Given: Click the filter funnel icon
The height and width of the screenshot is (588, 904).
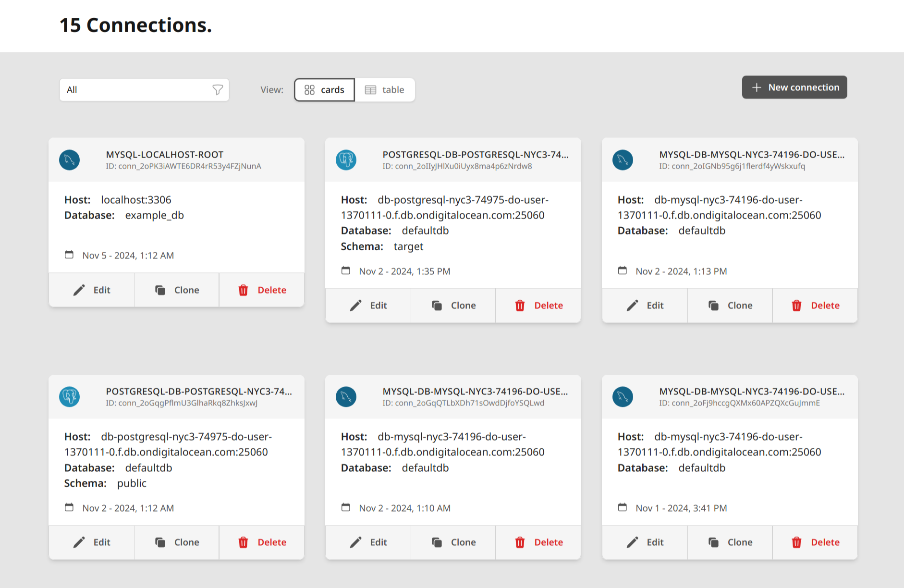Looking at the screenshot, I should tap(218, 90).
